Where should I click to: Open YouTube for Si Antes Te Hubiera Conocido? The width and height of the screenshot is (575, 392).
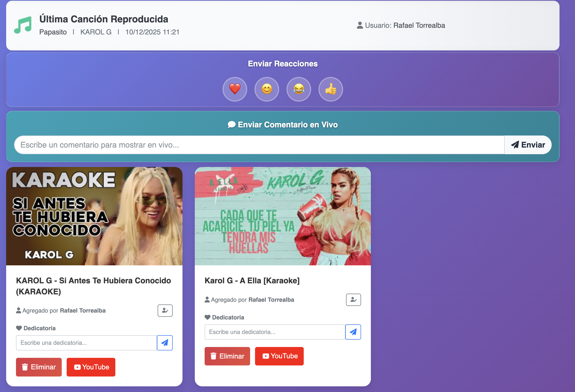click(x=91, y=367)
